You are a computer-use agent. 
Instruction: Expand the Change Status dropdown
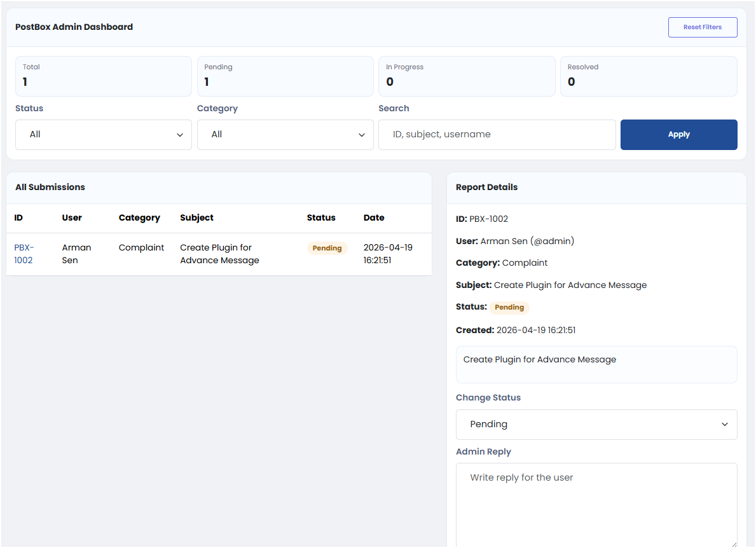[x=596, y=424]
